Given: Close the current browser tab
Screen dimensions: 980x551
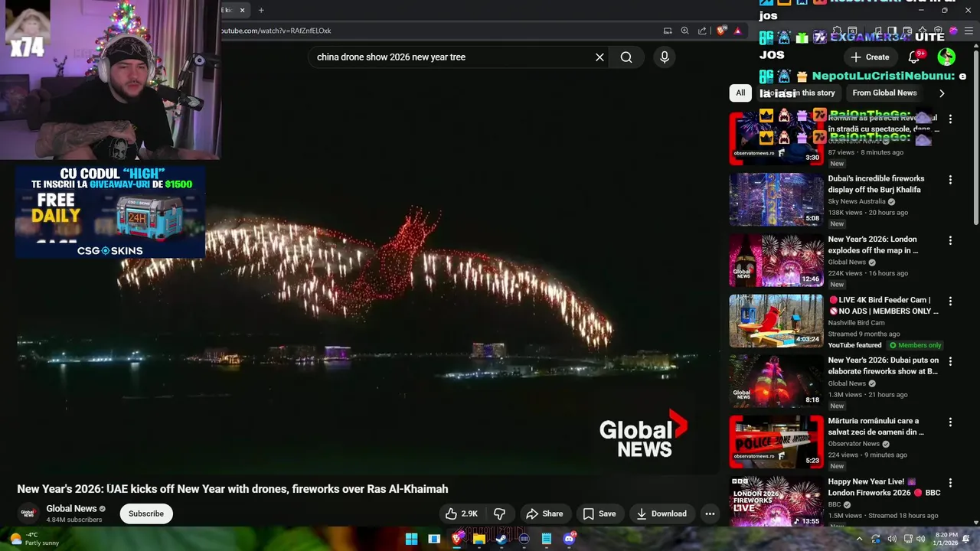Looking at the screenshot, I should pyautogui.click(x=243, y=10).
